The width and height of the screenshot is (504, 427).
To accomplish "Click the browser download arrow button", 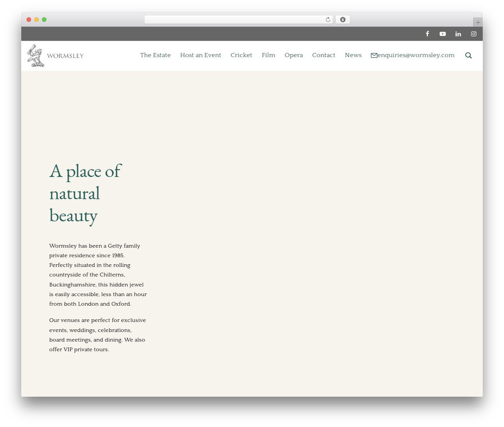I will [x=343, y=20].
